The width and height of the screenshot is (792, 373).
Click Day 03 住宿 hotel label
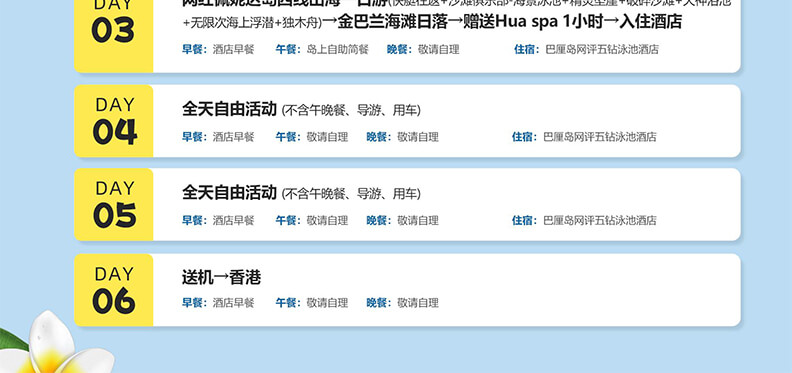pyautogui.click(x=525, y=50)
